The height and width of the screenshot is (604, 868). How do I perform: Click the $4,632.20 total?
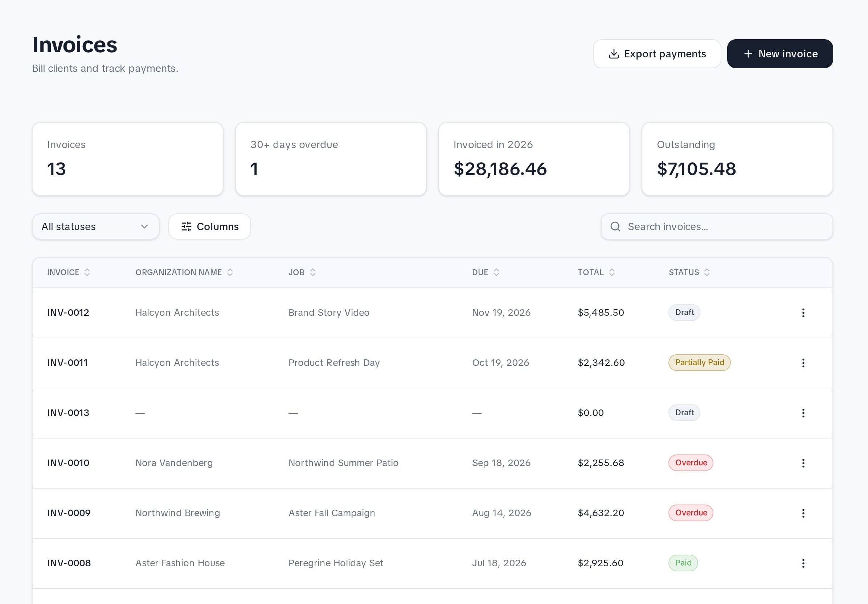click(601, 513)
